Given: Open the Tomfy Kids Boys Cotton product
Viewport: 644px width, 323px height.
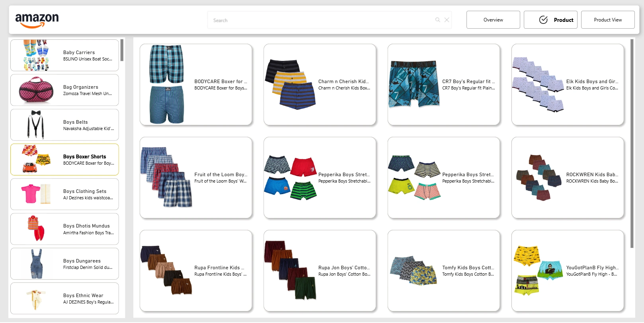Looking at the screenshot, I should click(x=444, y=271).
